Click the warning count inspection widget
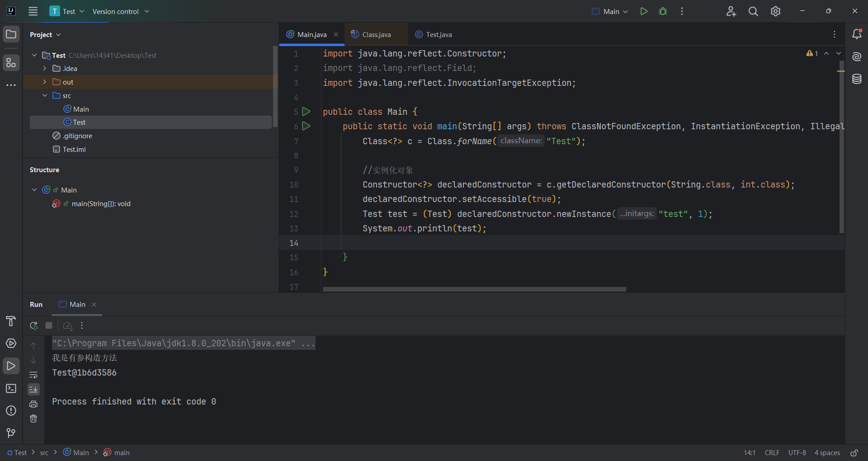 pos(812,53)
